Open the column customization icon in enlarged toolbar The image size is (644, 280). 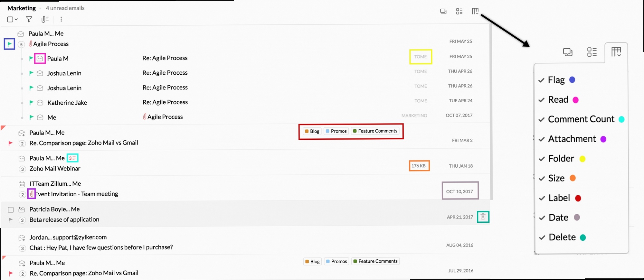pyautogui.click(x=616, y=52)
